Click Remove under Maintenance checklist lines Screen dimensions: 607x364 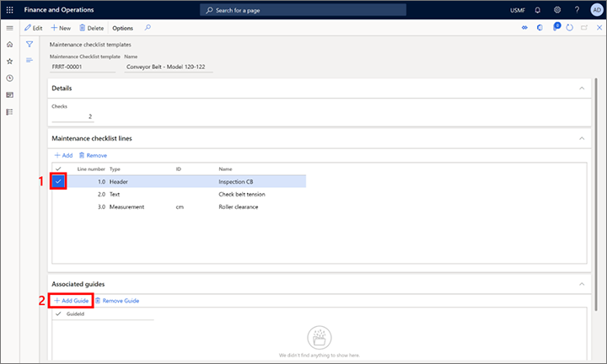click(93, 155)
